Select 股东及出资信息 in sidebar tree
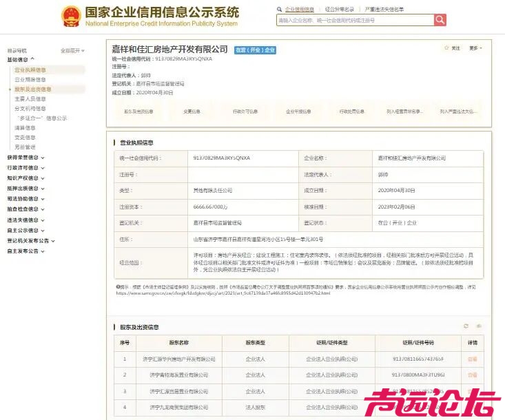This screenshot has width=505, height=420. click(33, 89)
